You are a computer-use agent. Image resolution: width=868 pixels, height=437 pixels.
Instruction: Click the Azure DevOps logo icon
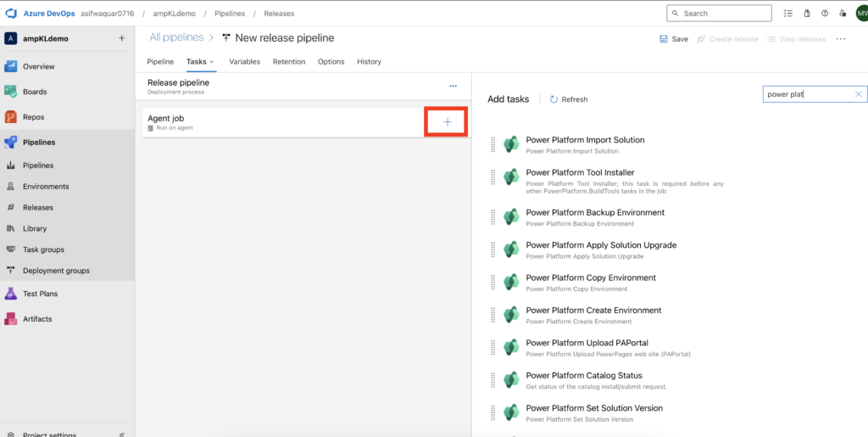[x=11, y=14]
